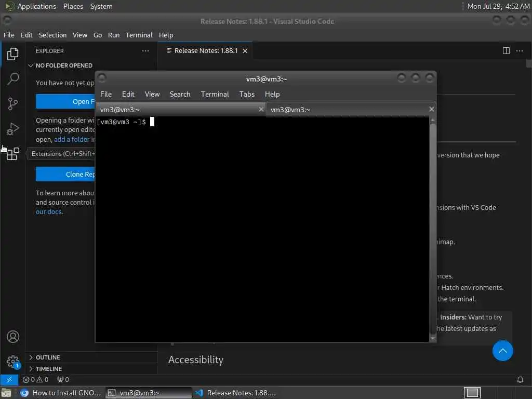The width and height of the screenshot is (532, 399).
Task: Open editor More Actions ellipsis
Action: (x=520, y=51)
